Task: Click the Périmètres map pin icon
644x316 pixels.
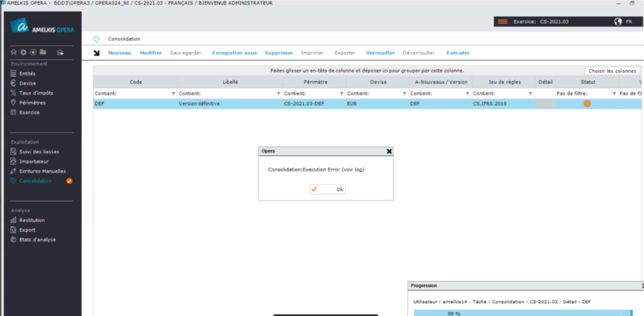Action: coord(13,103)
